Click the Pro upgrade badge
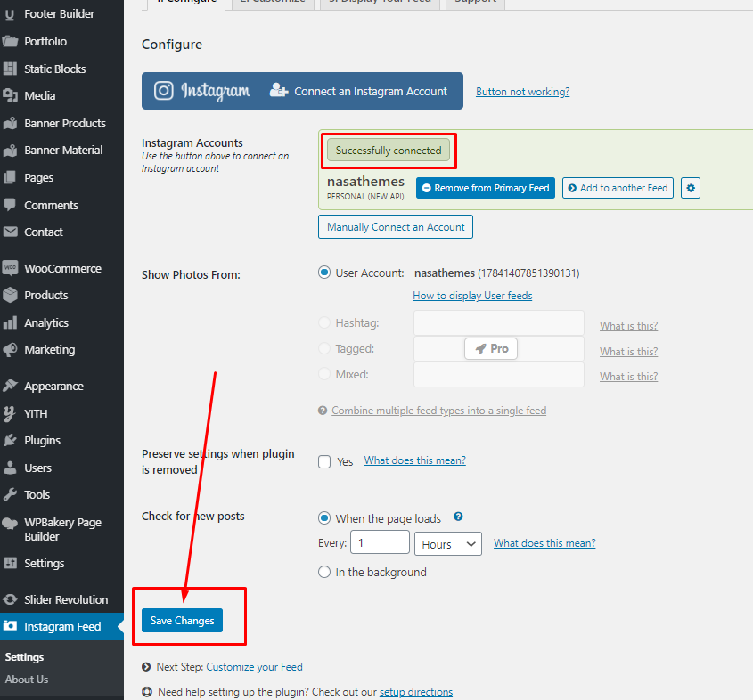The height and width of the screenshot is (700, 753). (491, 349)
